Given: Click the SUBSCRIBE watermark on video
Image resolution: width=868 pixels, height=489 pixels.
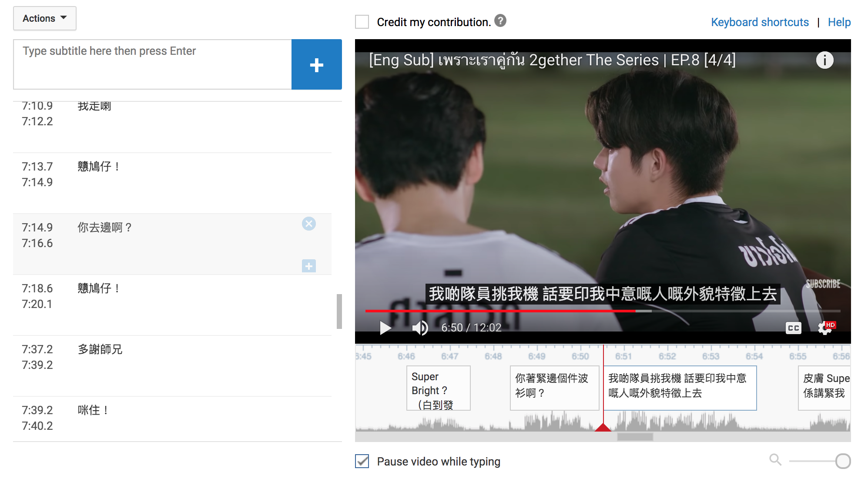Looking at the screenshot, I should (823, 284).
